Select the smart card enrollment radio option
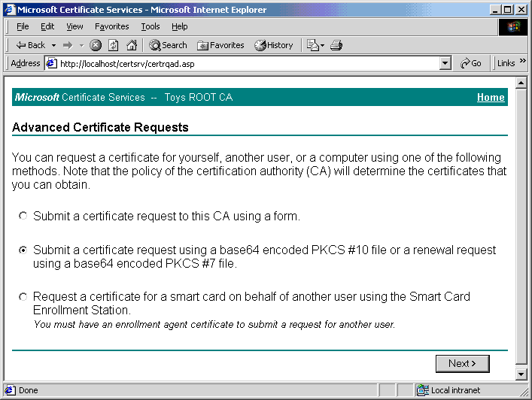This screenshot has width=532, height=400. [23, 297]
